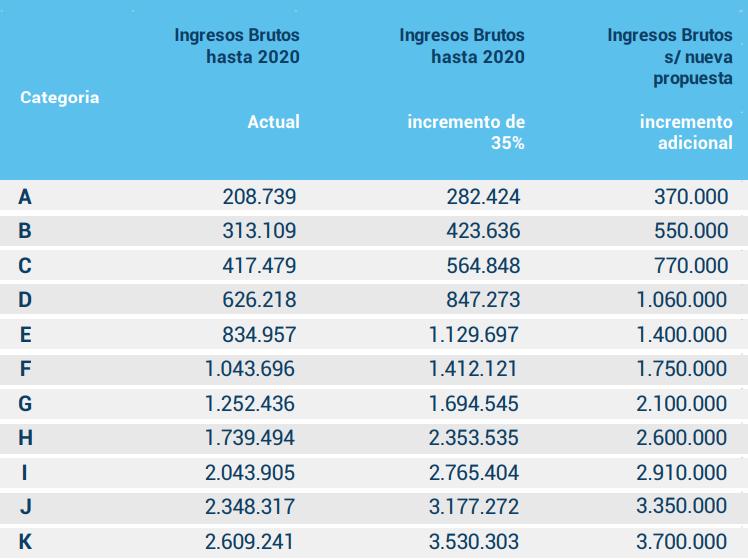Image resolution: width=748 pixels, height=559 pixels.
Task: Click value 208.739 in row A
Action: (x=260, y=197)
